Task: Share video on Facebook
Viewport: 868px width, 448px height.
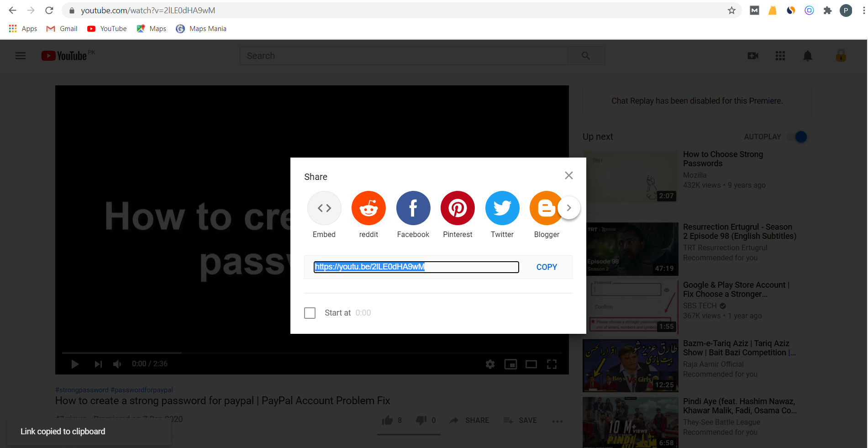Action: 413,208
